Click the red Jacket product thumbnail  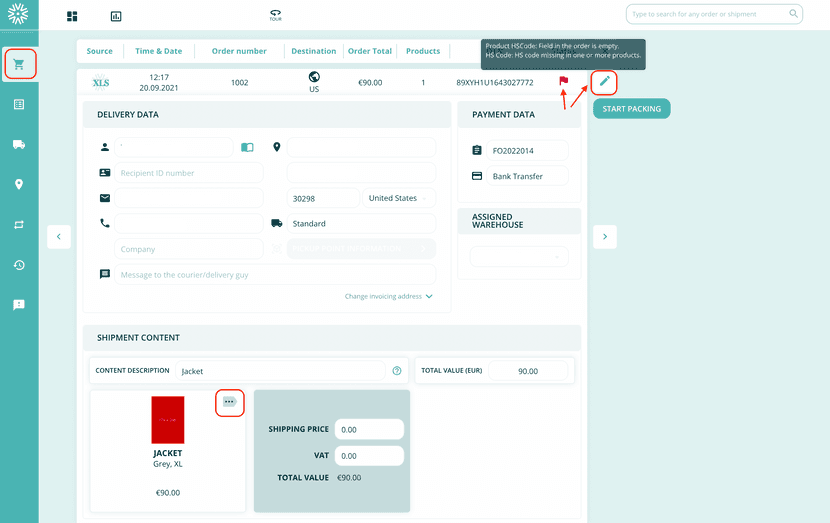click(x=167, y=420)
